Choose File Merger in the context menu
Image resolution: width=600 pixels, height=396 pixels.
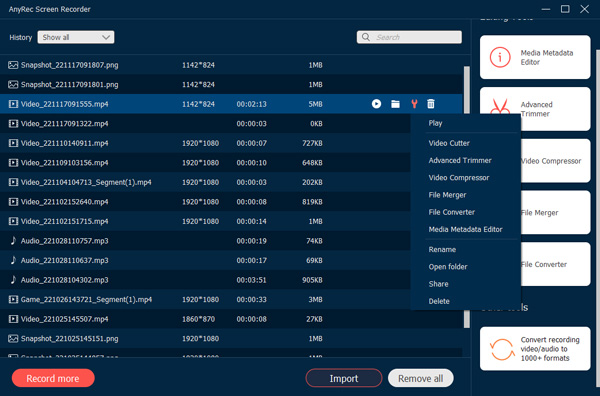(x=447, y=195)
